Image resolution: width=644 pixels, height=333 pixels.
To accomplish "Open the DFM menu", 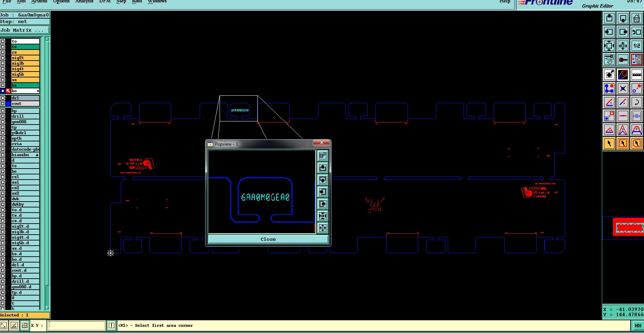I will (105, 1).
